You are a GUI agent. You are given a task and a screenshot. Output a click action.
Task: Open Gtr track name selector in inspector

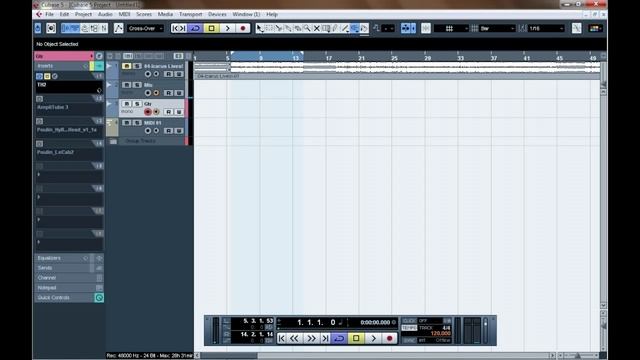click(64, 56)
